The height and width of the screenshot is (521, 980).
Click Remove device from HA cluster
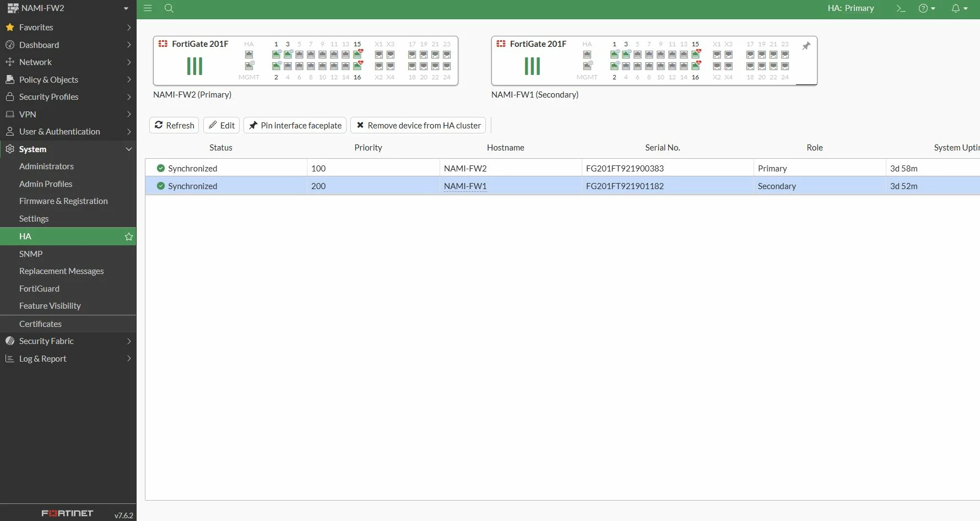click(x=418, y=125)
